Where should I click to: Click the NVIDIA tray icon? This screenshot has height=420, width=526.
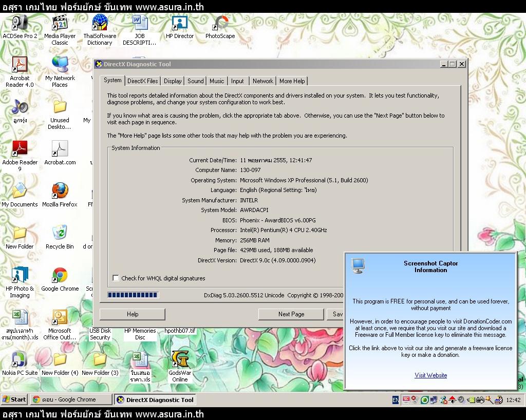(x=472, y=400)
